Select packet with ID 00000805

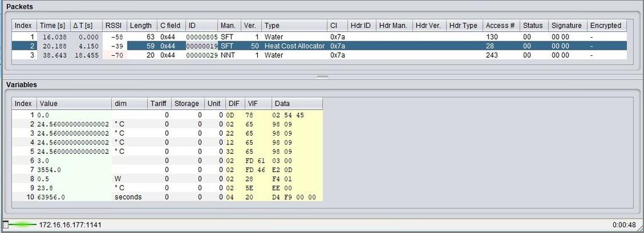[319, 37]
